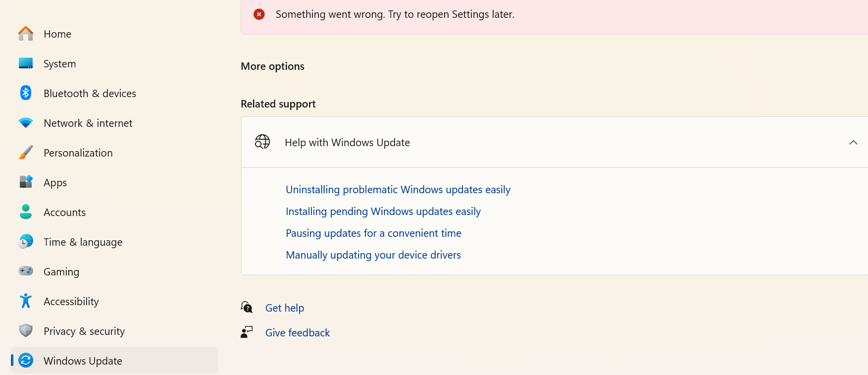
Task: Click the Gaming controller icon
Action: click(x=26, y=271)
